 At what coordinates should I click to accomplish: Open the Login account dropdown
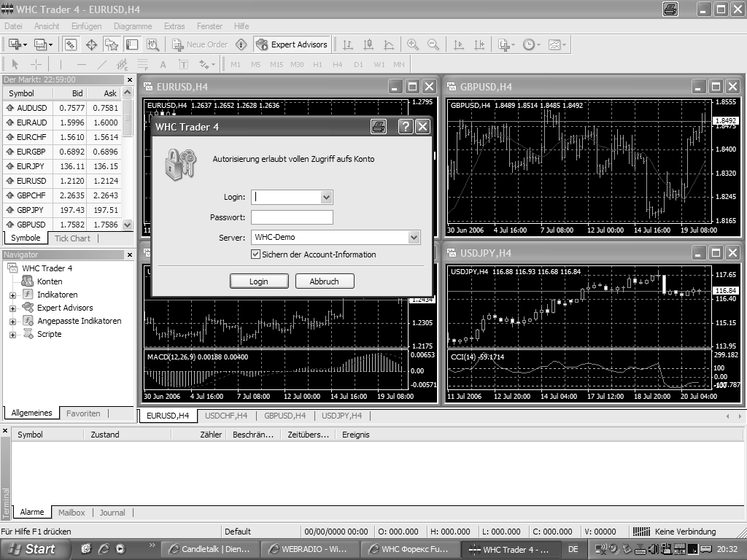click(x=326, y=198)
